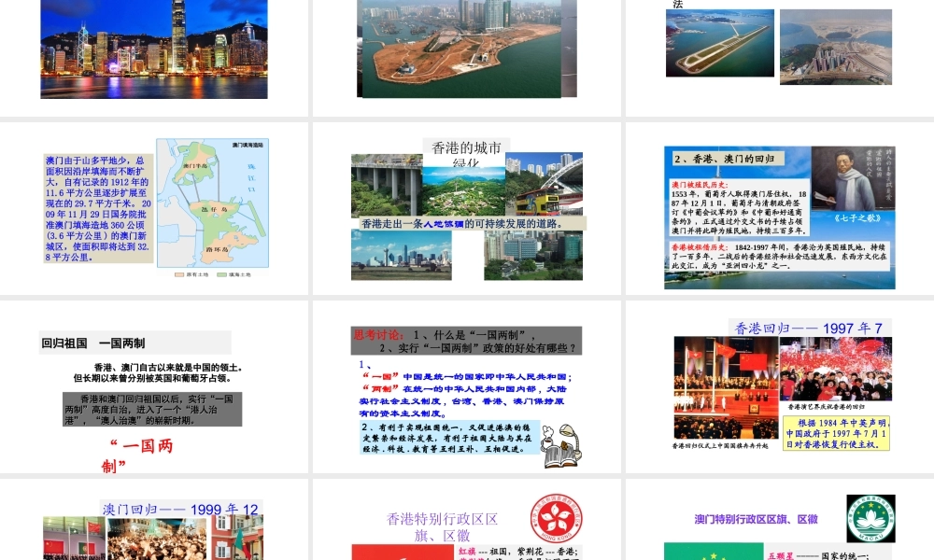Click the 香港演艺界庆祝香港的回归 caption
This screenshot has height=560, width=934.
(826, 407)
